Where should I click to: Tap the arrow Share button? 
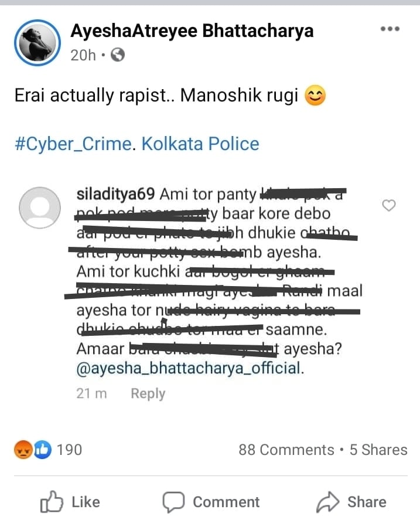(351, 502)
